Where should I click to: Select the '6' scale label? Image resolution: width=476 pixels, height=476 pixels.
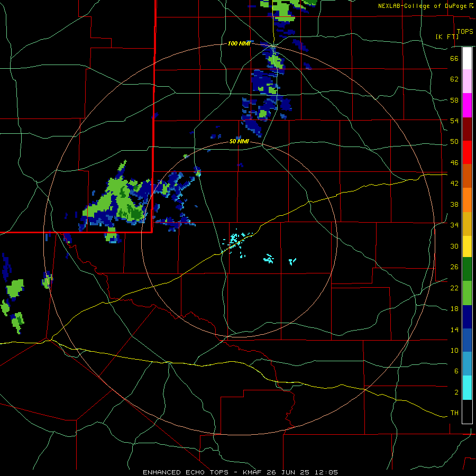(x=456, y=371)
